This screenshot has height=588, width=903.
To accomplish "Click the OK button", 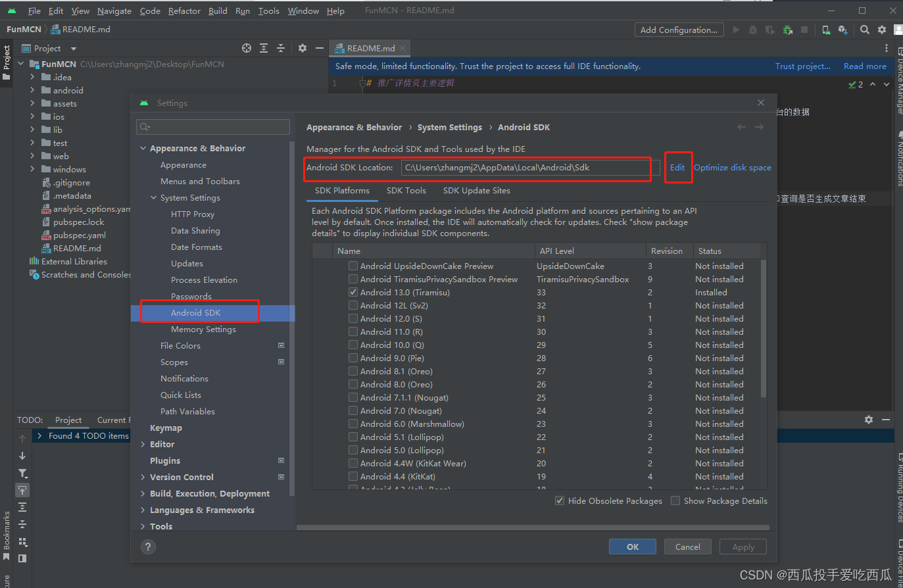I will click(x=633, y=547).
